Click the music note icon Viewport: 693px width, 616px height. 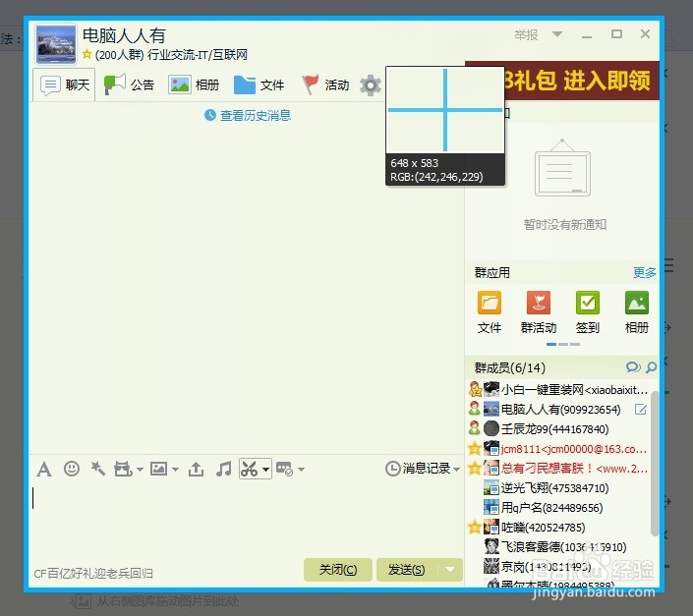(x=224, y=469)
